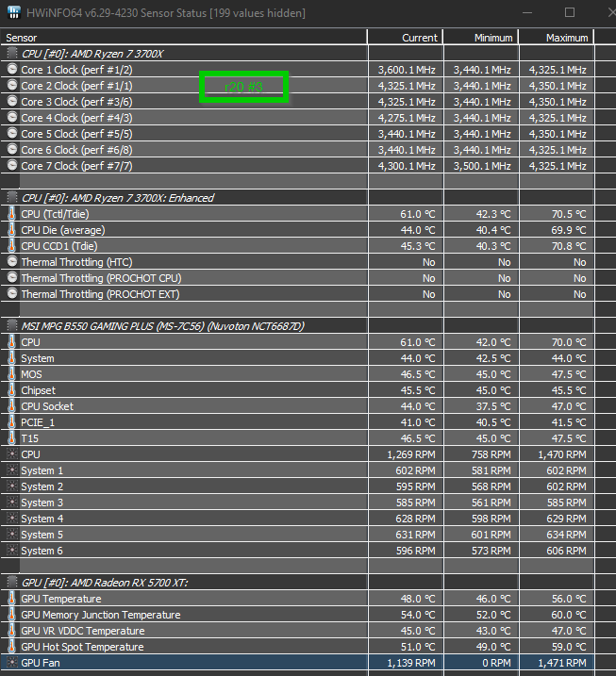Select the System 6 fan row label
Viewport: 616px width, 676px height.
[42, 551]
